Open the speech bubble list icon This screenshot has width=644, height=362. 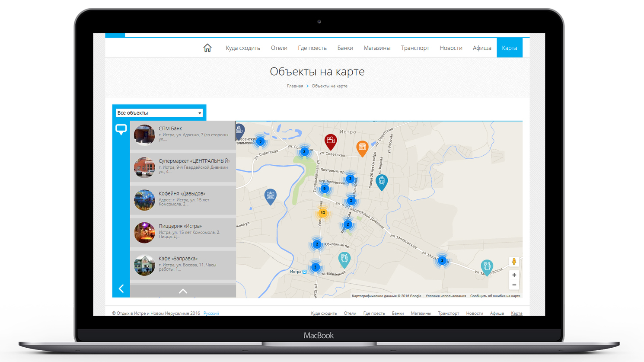[x=121, y=129]
